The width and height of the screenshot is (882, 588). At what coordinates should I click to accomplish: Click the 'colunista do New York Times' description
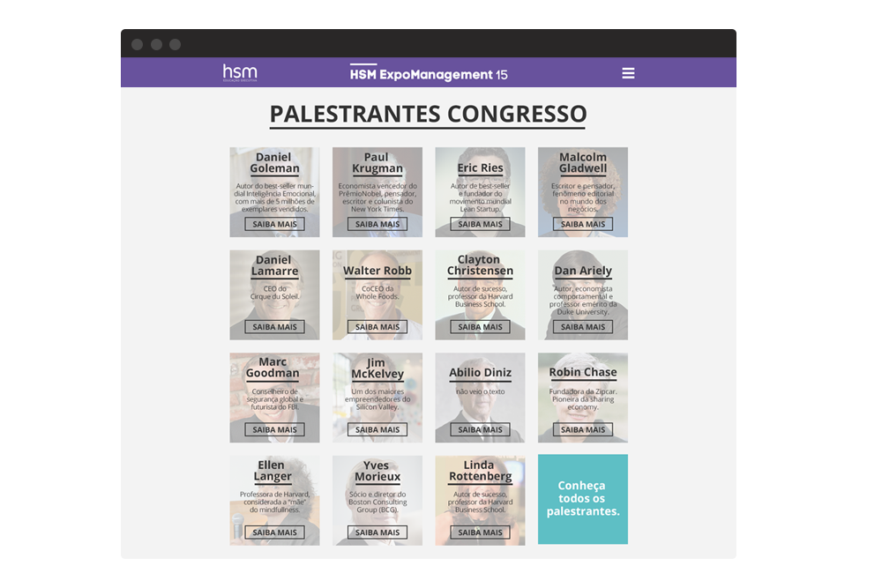point(377,197)
